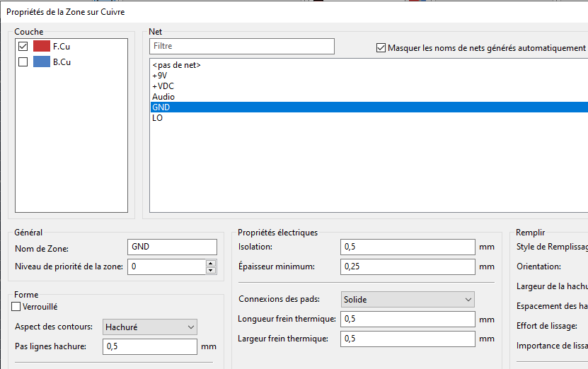Choose <pas de net> in net list
Image resolution: width=588 pixels, height=369 pixels.
176,65
